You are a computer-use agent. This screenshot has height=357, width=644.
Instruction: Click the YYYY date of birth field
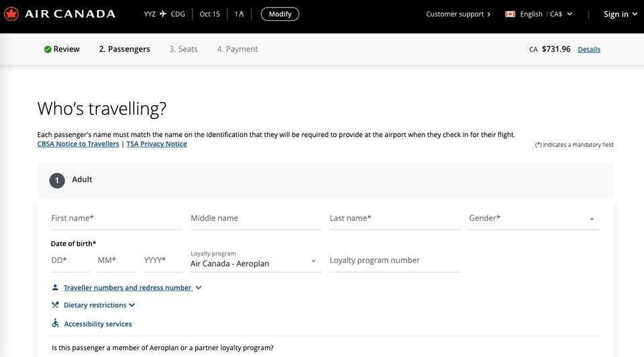pyautogui.click(x=162, y=260)
